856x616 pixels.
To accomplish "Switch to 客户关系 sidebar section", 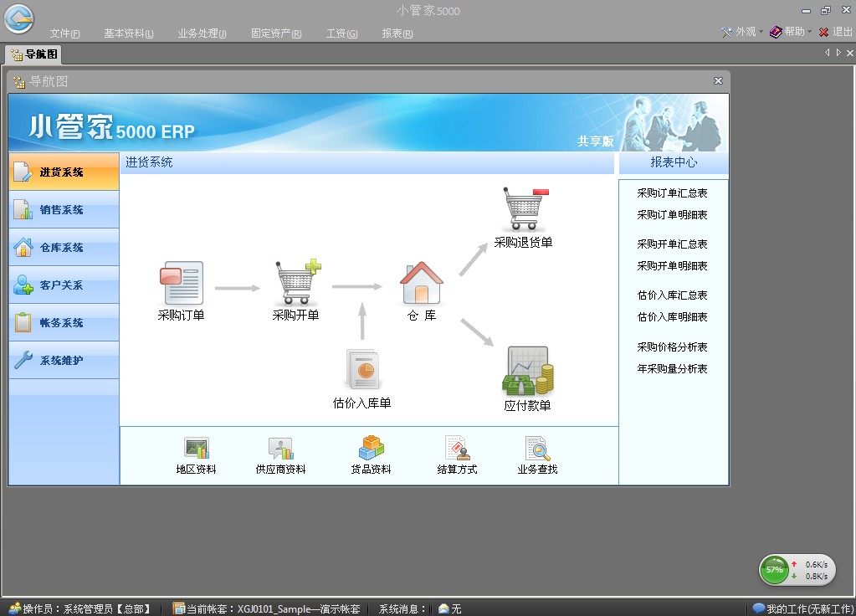I will point(64,285).
